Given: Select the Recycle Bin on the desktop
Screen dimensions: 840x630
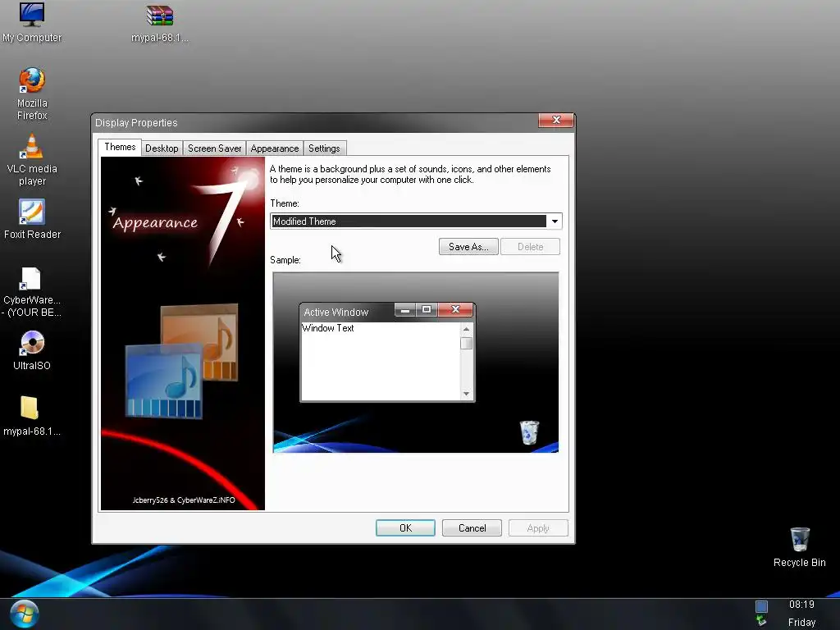Looking at the screenshot, I should [799, 547].
